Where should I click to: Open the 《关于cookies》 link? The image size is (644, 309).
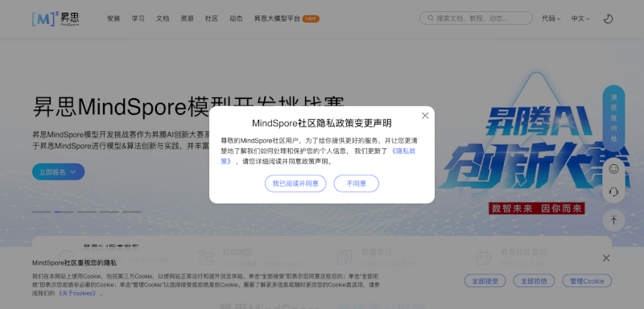pyautogui.click(x=77, y=294)
